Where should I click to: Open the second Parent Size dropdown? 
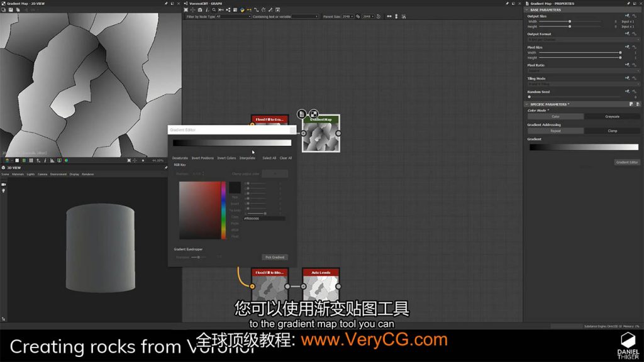(367, 16)
